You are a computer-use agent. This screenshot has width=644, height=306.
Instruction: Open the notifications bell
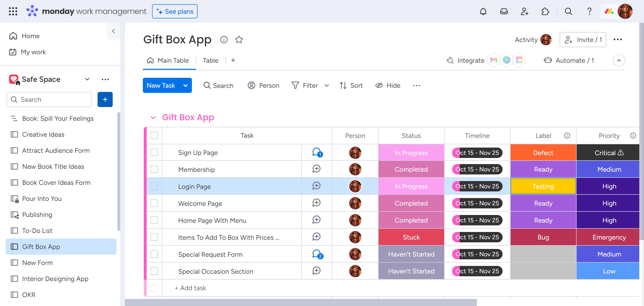[483, 12]
